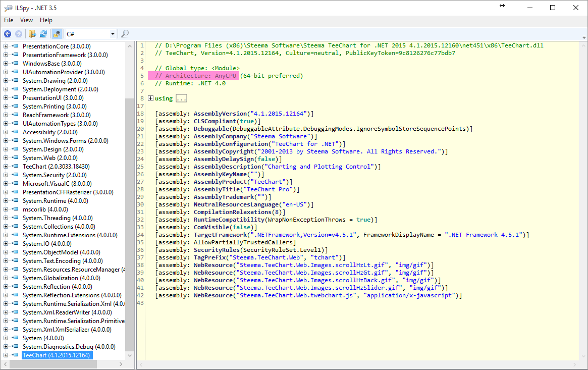Click the "..." collapsed using placeholder
Viewport: 588px width, 370px height.
(181, 98)
